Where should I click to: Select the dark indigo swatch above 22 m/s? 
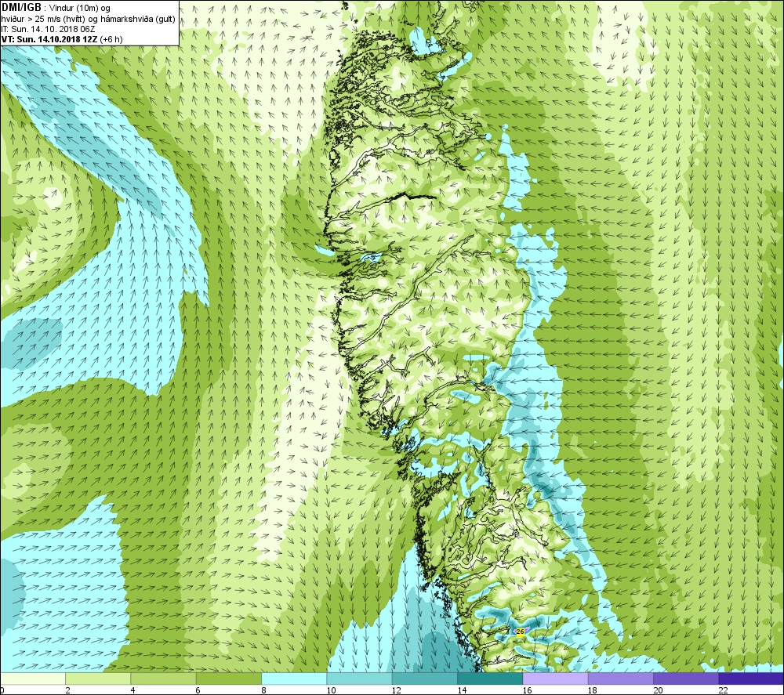pyautogui.click(x=751, y=679)
